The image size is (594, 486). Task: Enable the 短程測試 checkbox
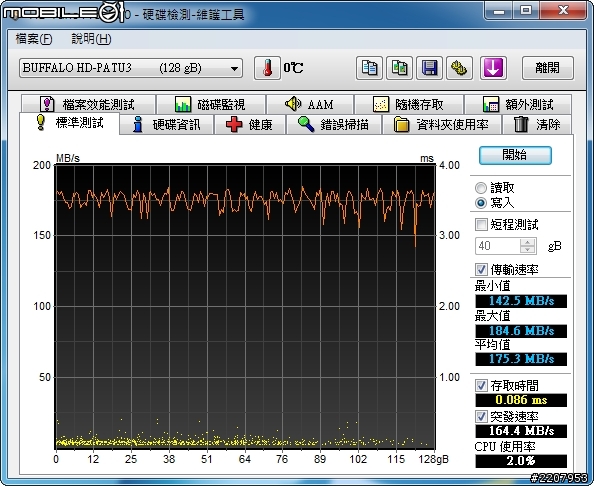click(481, 224)
